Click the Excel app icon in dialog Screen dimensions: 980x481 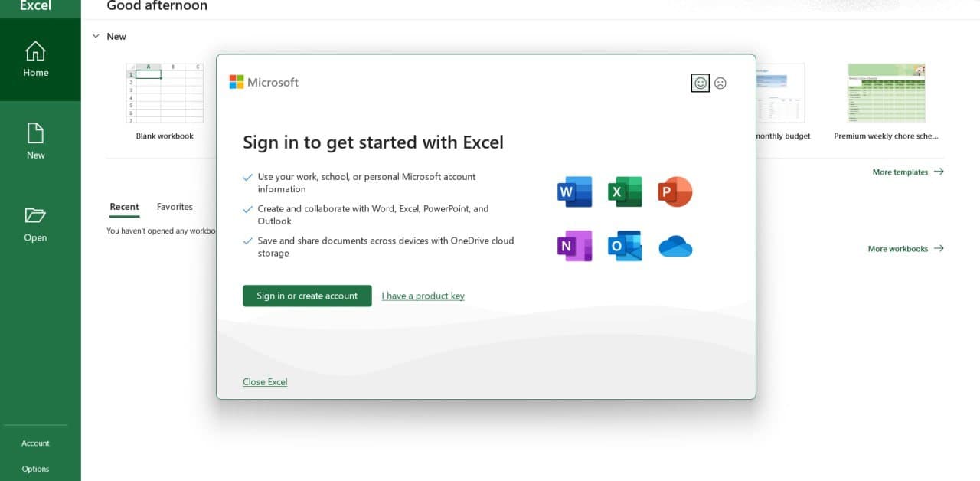(625, 191)
